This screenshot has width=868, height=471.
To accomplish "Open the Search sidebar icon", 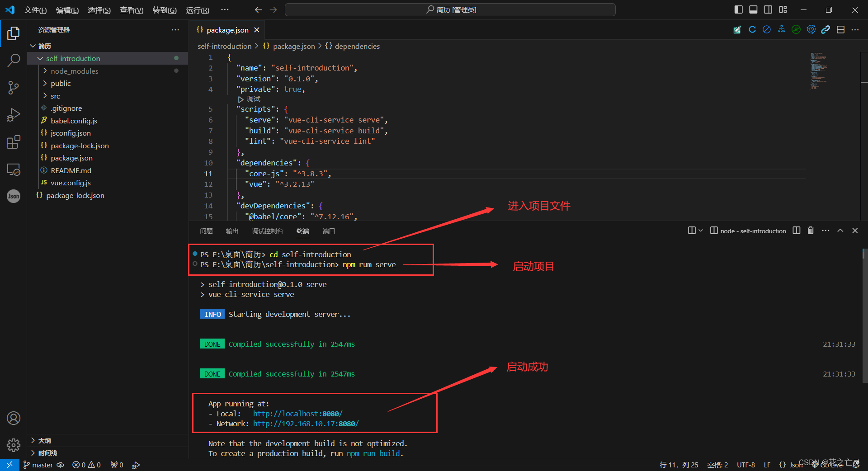I will tap(13, 60).
